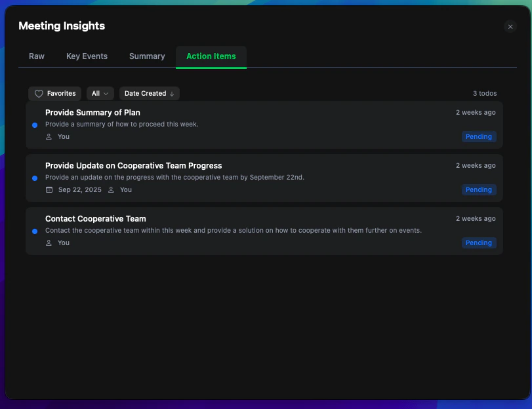The width and height of the screenshot is (532, 409).
Task: Click the Pending badge on Contact Cooperative Team
Action: pos(478,243)
